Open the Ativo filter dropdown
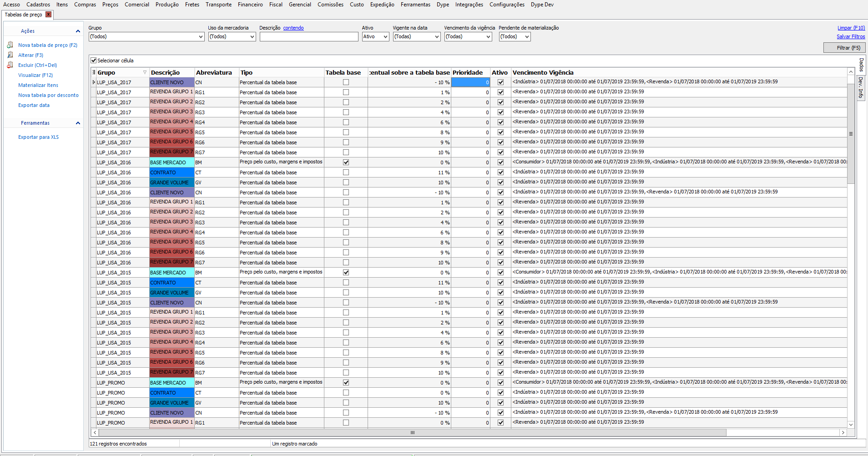 (385, 37)
